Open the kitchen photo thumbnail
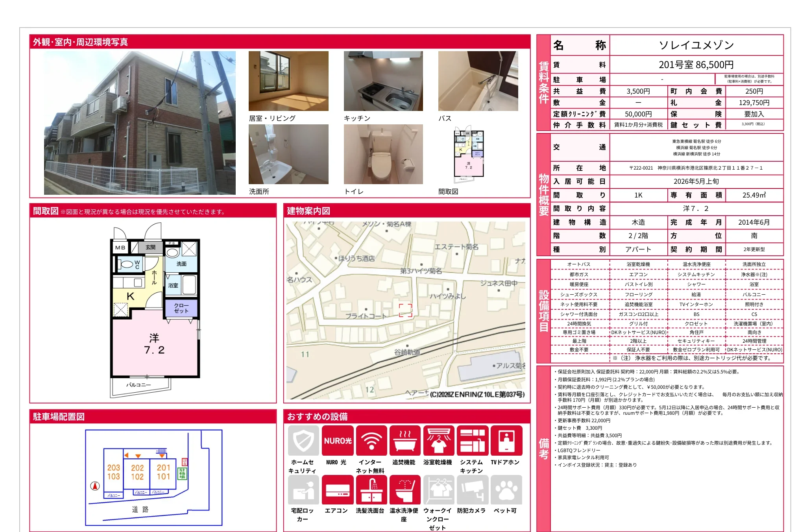 click(383, 81)
